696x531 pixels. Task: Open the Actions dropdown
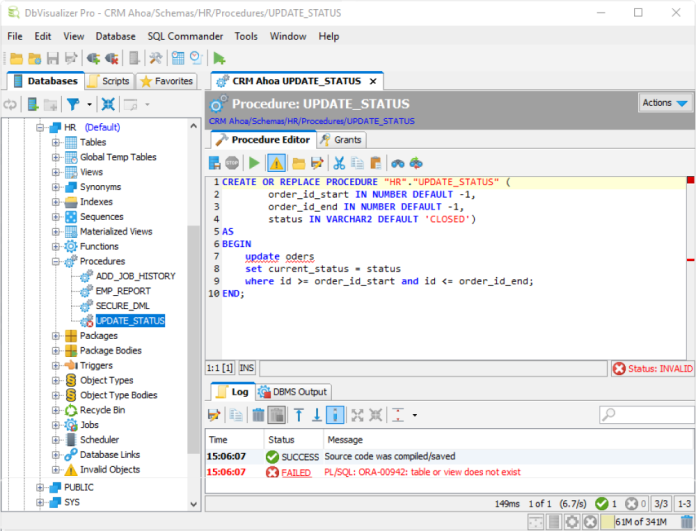coord(665,103)
